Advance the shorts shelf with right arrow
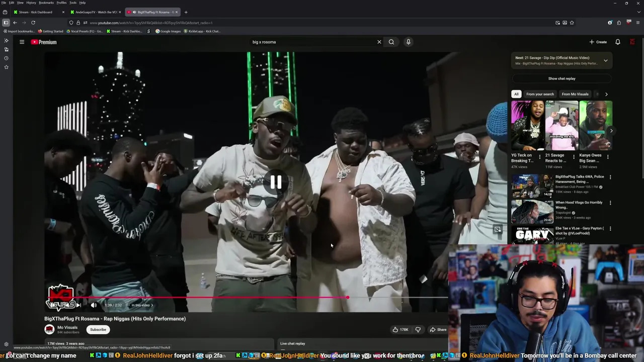This screenshot has width=644, height=362. pos(611,131)
